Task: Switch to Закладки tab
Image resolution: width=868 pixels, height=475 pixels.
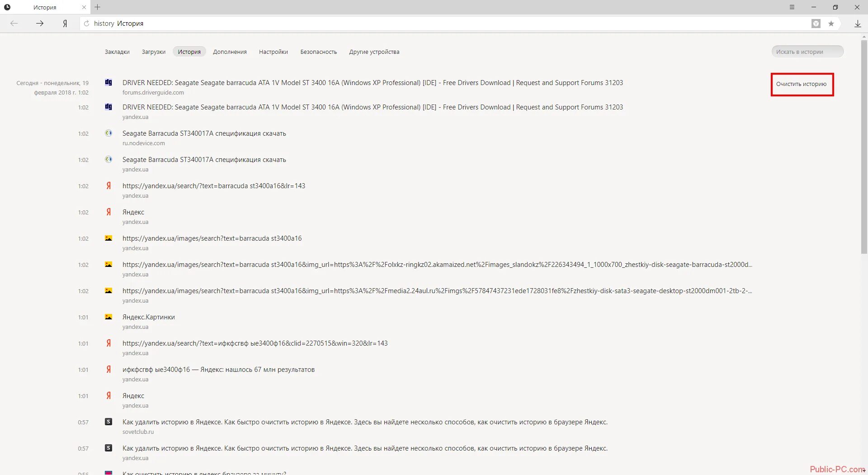Action: click(x=117, y=52)
